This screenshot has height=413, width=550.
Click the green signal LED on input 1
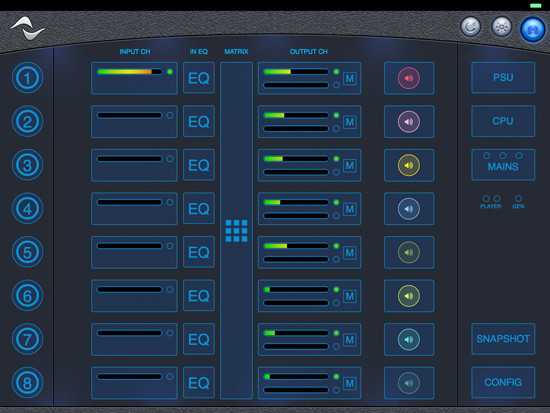pyautogui.click(x=170, y=72)
